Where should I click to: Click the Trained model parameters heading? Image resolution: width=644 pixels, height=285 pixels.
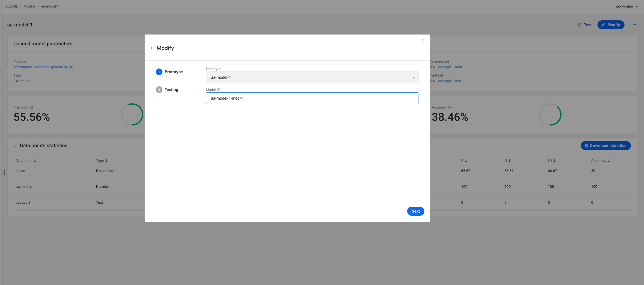pos(43,44)
